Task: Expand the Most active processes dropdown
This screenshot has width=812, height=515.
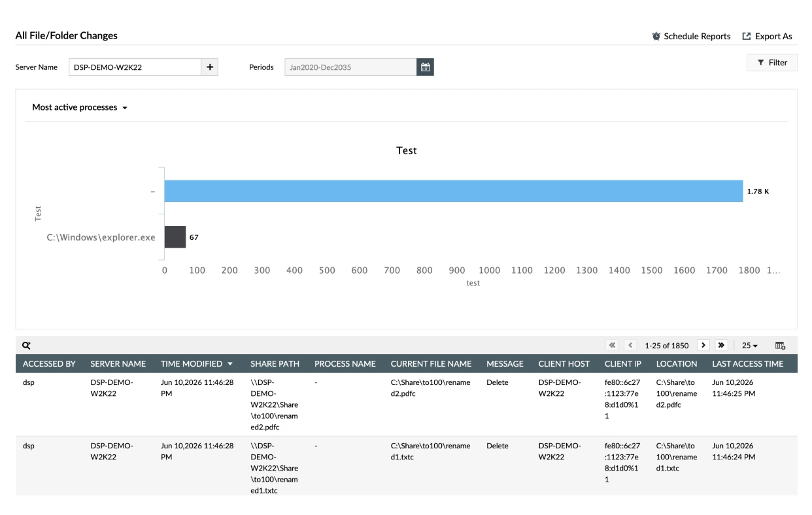Action: click(x=80, y=107)
